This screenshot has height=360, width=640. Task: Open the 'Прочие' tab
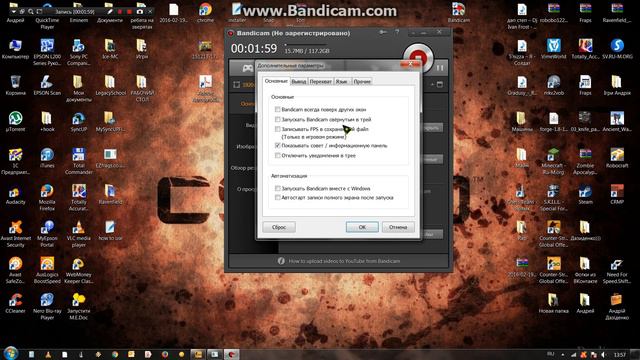coord(362,82)
